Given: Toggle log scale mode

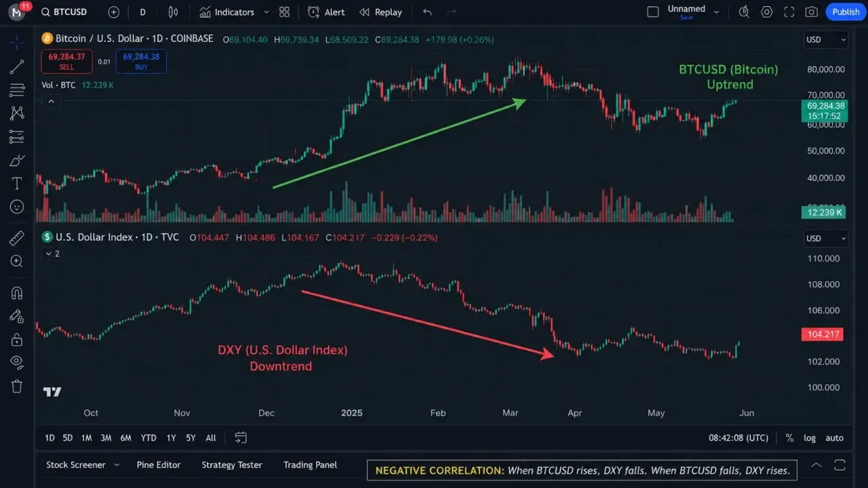Looking at the screenshot, I should click(810, 438).
